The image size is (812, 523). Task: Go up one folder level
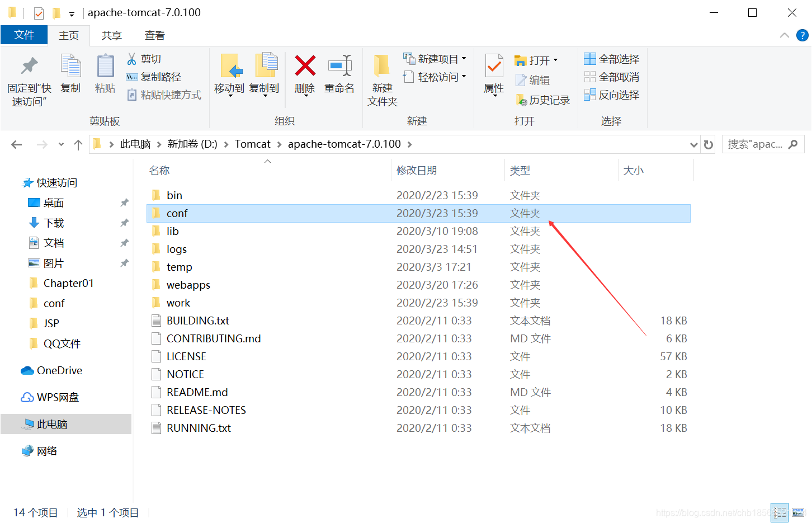pos(78,144)
